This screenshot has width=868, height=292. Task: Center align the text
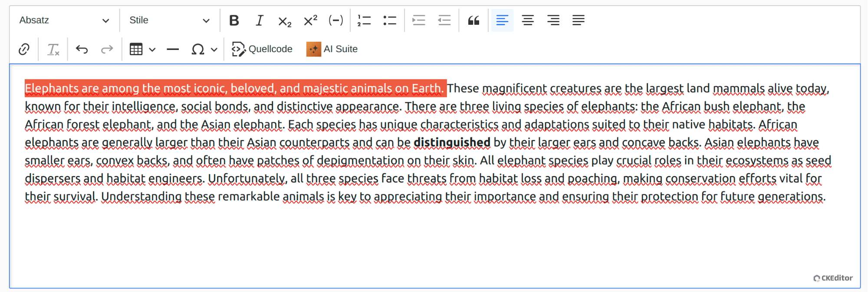528,20
